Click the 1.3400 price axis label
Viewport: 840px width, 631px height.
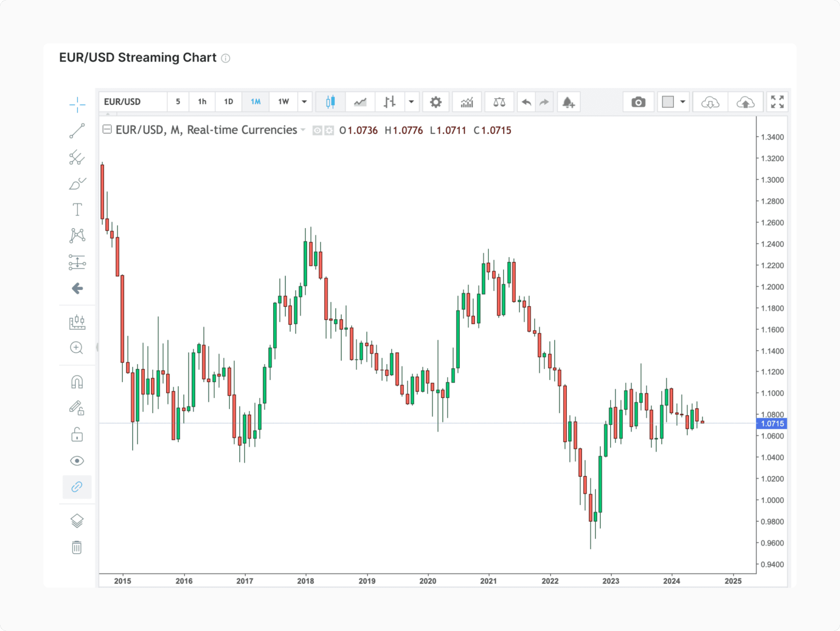pos(772,137)
